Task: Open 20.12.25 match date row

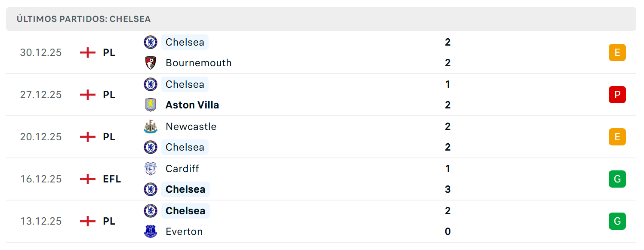Action: click(321, 137)
